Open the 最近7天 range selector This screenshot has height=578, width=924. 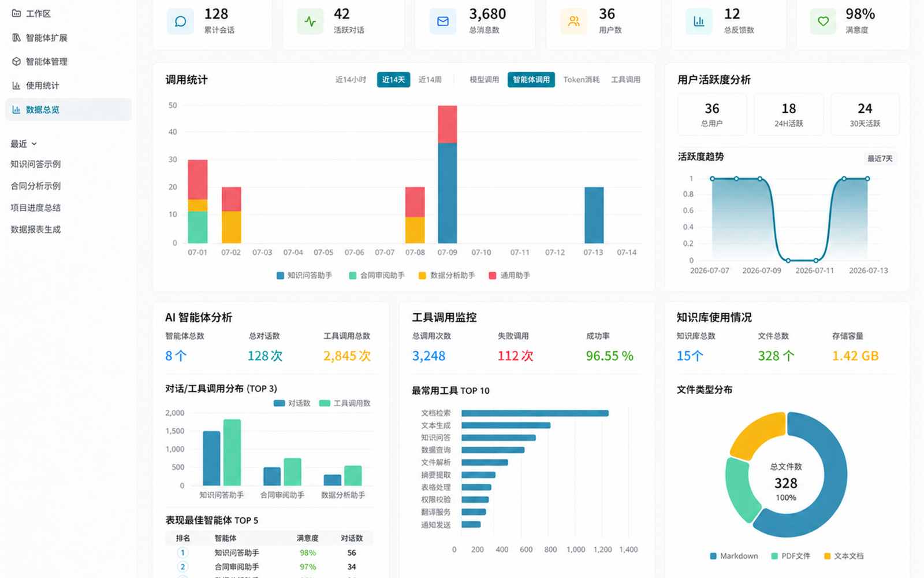click(880, 158)
